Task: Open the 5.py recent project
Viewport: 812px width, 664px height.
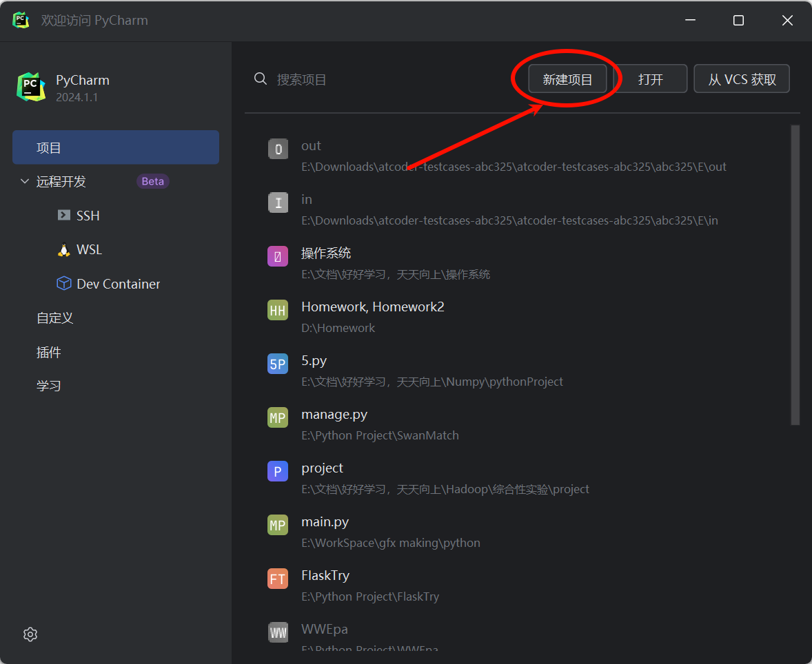Action: [518, 371]
